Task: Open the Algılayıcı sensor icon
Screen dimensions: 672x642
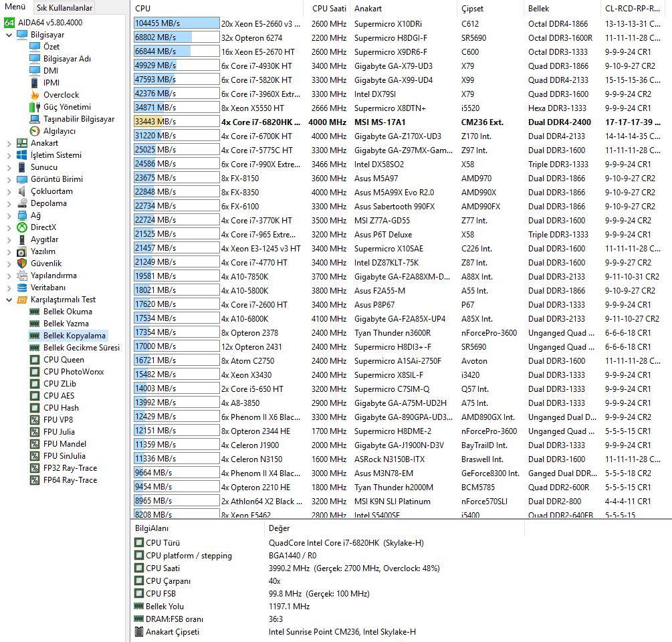Action: click(x=35, y=130)
